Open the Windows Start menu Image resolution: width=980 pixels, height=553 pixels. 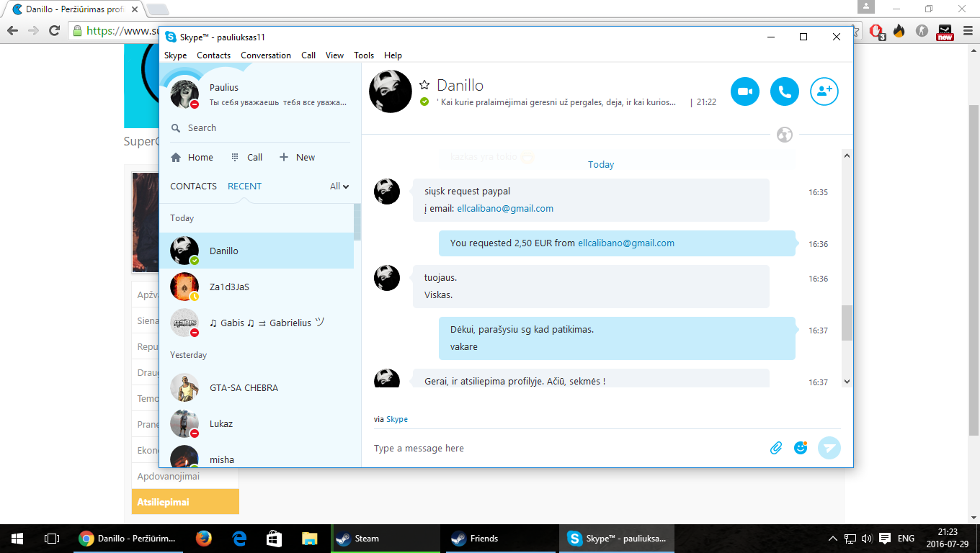(17, 538)
